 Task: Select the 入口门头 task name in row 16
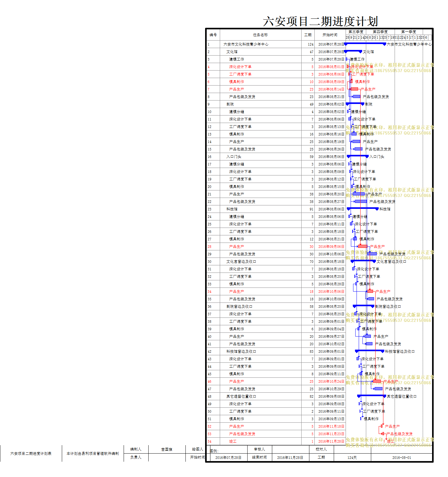tap(234, 157)
